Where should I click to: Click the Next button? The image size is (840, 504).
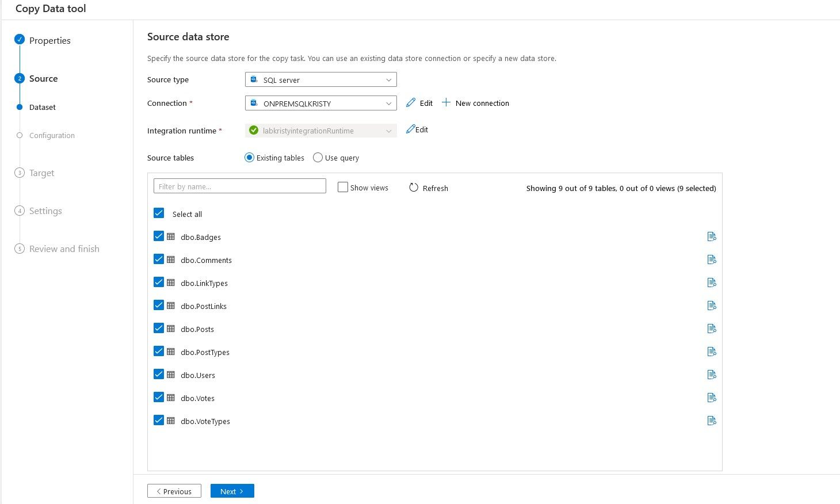(x=232, y=491)
